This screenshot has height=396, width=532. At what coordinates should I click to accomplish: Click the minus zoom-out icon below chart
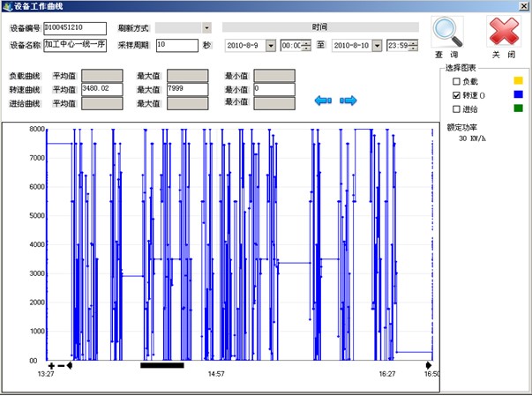click(x=61, y=366)
